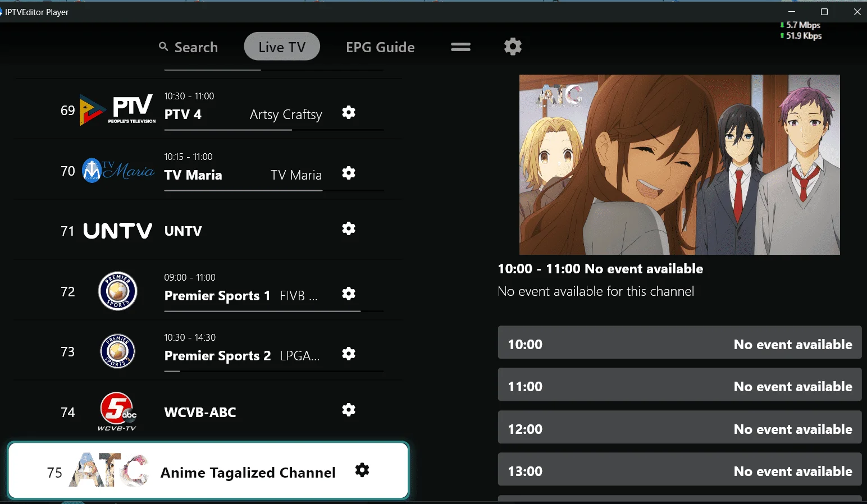Viewport: 867px width, 504px height.
Task: Open settings gear for UNTV
Action: 349,228
